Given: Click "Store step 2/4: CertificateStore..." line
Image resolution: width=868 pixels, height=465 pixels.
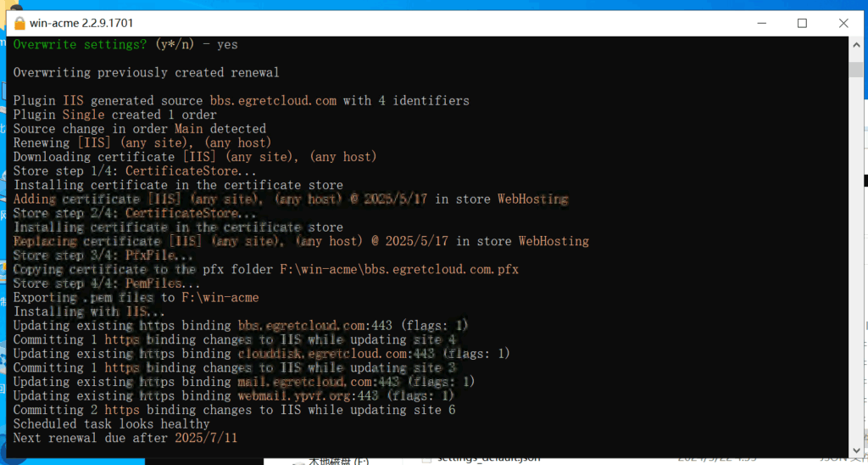Looking at the screenshot, I should [x=135, y=213].
